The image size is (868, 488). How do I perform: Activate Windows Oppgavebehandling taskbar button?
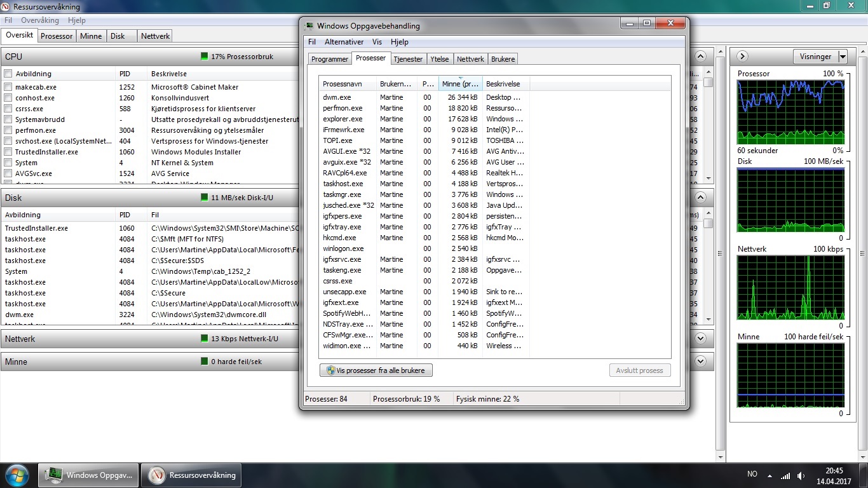pos(89,475)
